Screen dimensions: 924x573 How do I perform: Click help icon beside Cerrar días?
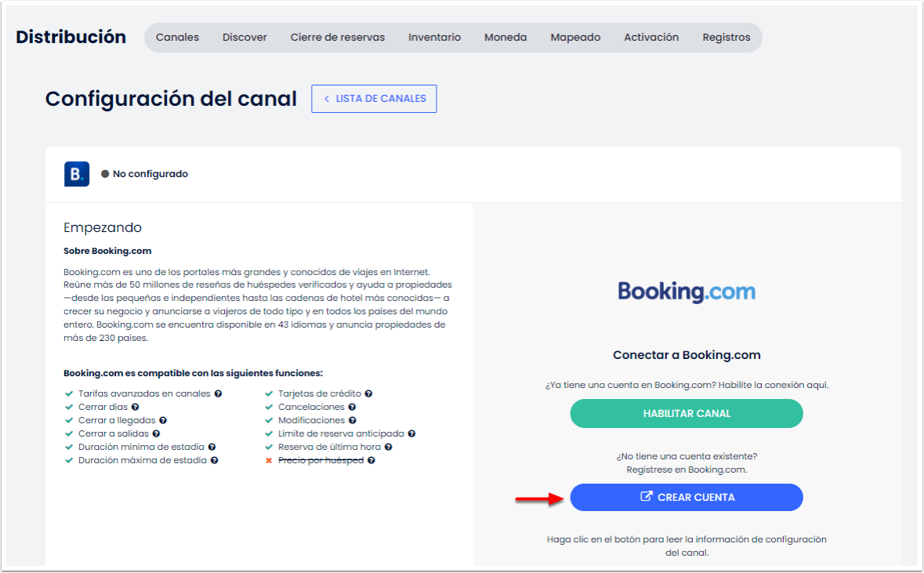135,407
